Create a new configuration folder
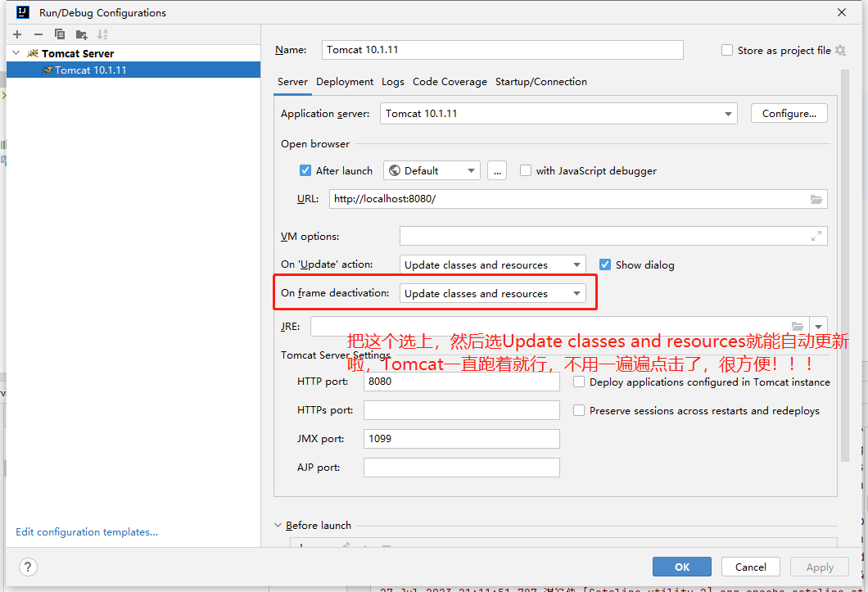 click(x=81, y=34)
